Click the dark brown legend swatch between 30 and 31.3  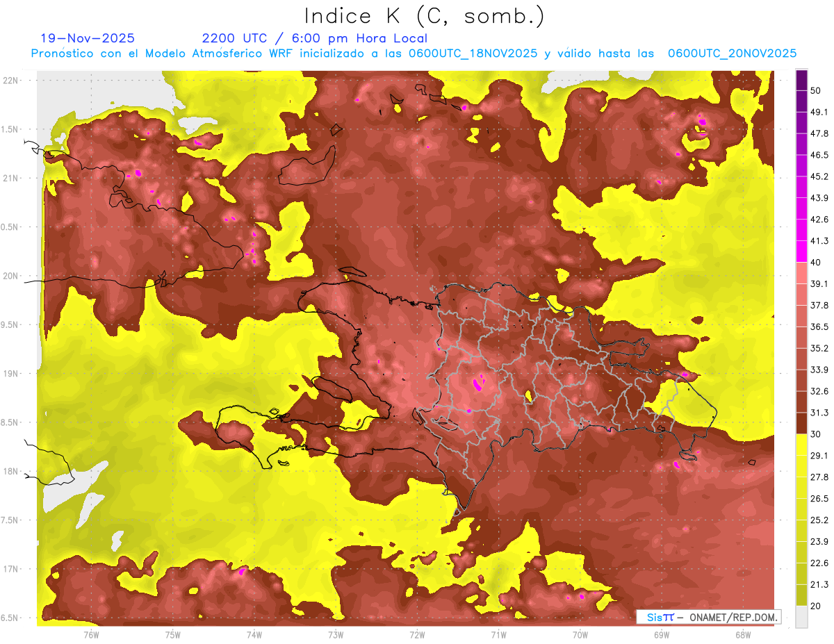(801, 424)
